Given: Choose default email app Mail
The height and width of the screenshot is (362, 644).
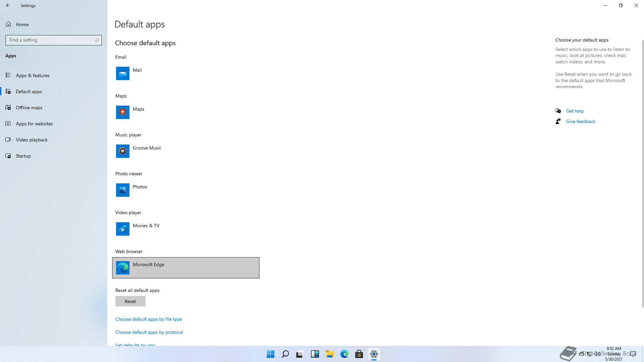Looking at the screenshot, I should (x=186, y=73).
